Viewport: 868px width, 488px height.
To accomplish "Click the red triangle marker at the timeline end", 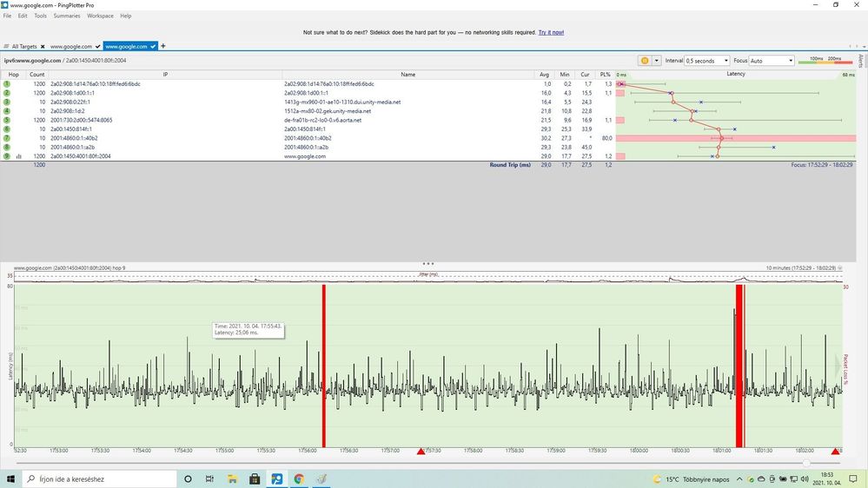I will [835, 452].
